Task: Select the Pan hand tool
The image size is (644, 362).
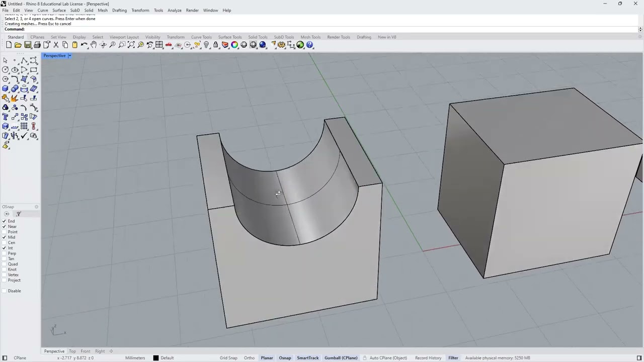Action: 94,45
